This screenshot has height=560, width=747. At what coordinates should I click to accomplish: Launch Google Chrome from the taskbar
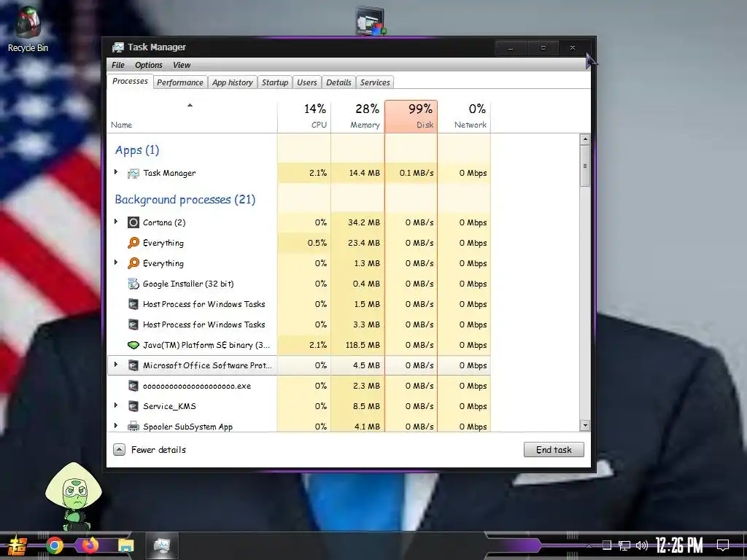coord(54,545)
